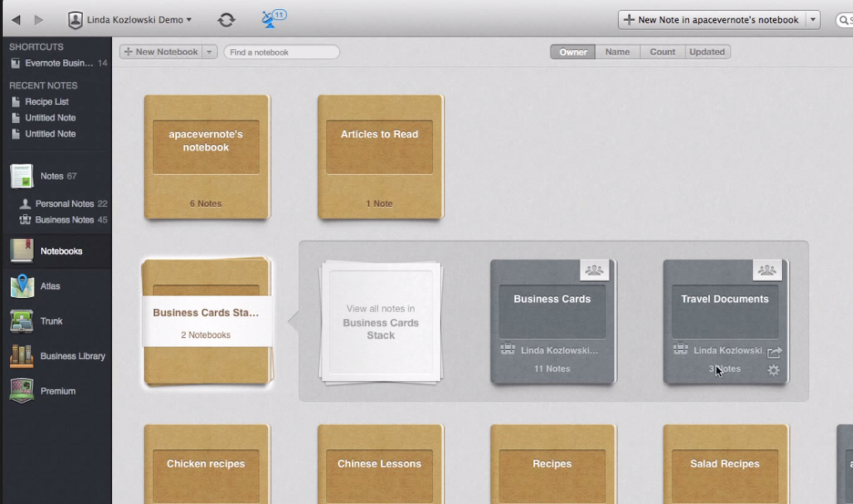Click the "2 Notebooks" count text

coord(206,334)
